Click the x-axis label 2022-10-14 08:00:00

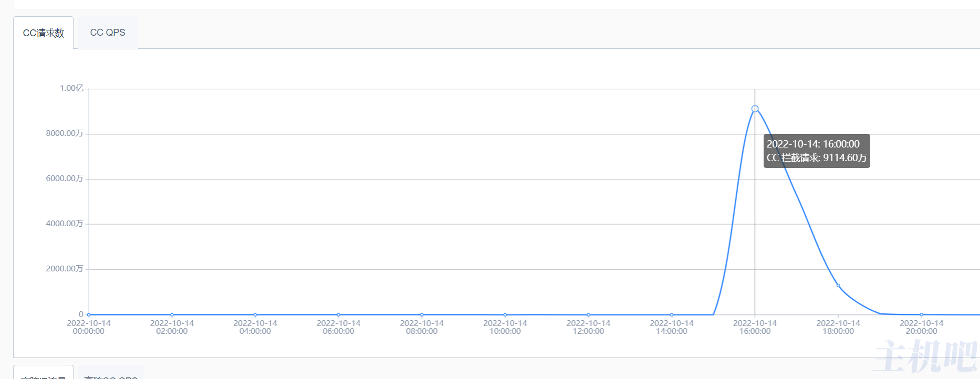pos(422,327)
